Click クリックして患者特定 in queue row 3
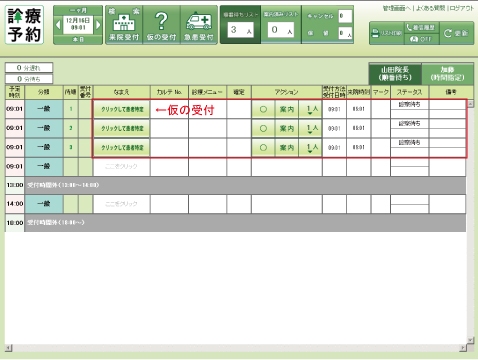478x360 pixels. 122,147
